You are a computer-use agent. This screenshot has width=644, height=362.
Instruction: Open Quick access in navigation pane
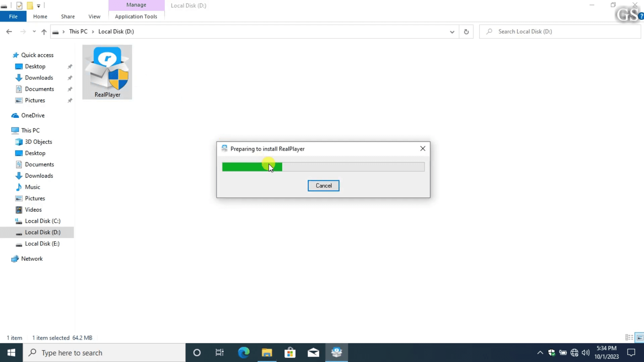coord(37,55)
